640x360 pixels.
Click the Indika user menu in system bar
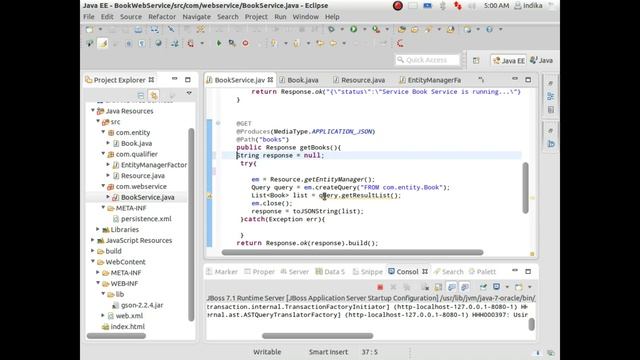(x=529, y=6)
